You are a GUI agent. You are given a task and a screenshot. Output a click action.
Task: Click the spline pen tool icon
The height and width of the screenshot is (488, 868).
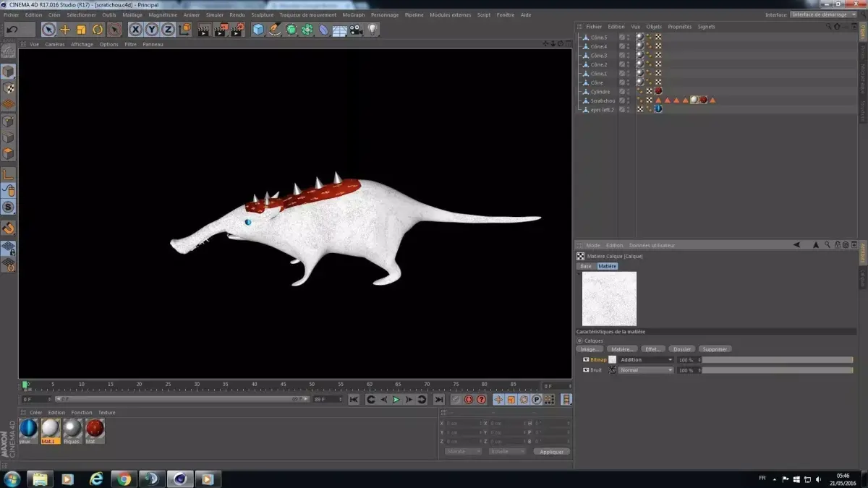click(x=275, y=30)
